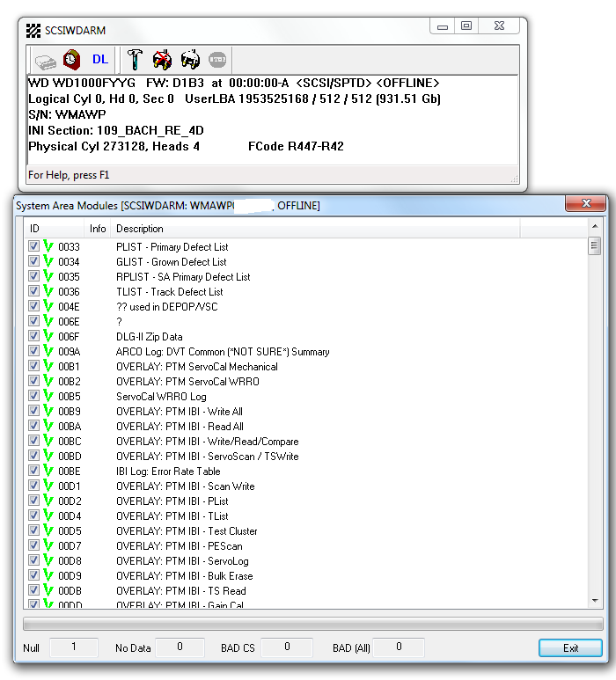Viewport: 616px width, 680px height.
Task: Click the toolbar icon left of STOP
Action: 190,60
